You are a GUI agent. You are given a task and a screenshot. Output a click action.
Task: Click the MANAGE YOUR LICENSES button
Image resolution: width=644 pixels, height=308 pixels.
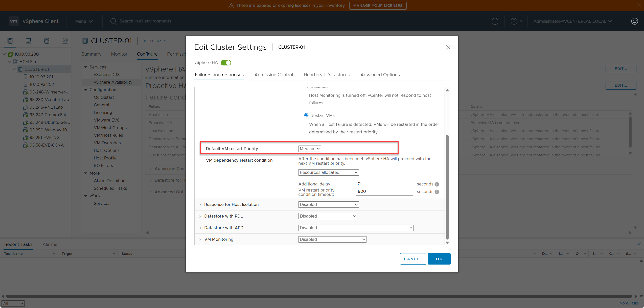(378, 6)
